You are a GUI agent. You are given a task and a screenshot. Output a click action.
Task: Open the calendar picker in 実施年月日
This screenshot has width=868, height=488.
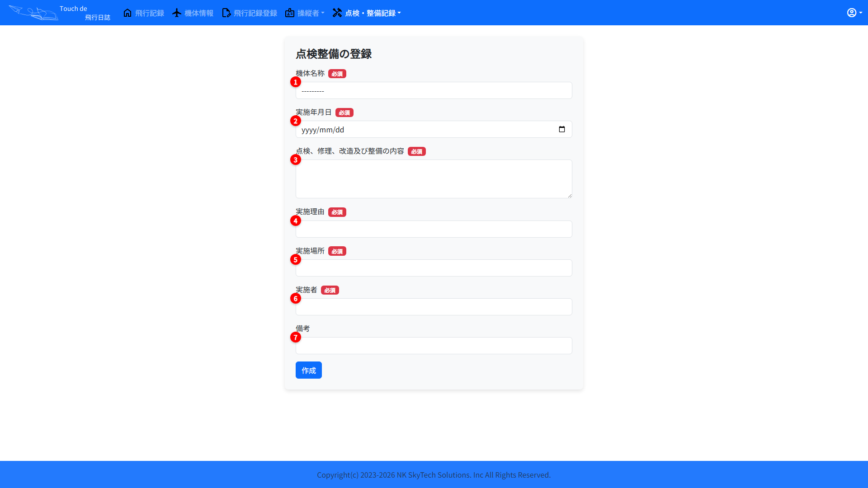click(562, 129)
